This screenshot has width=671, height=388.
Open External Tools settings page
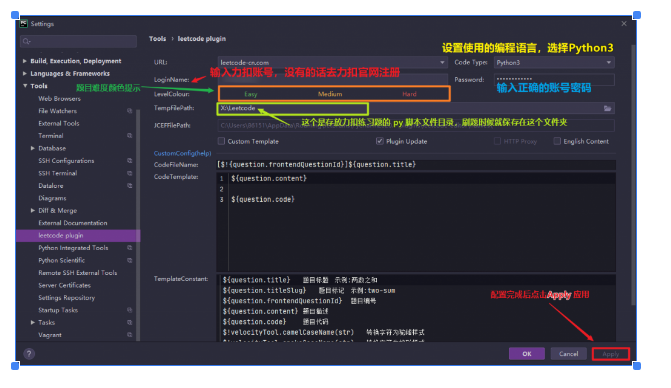click(59, 123)
